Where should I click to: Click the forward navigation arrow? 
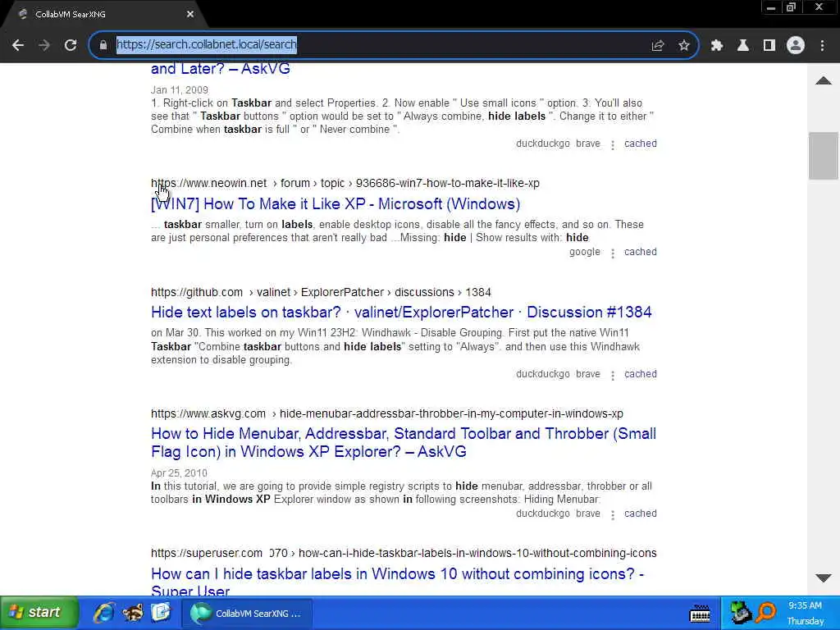pyautogui.click(x=44, y=45)
